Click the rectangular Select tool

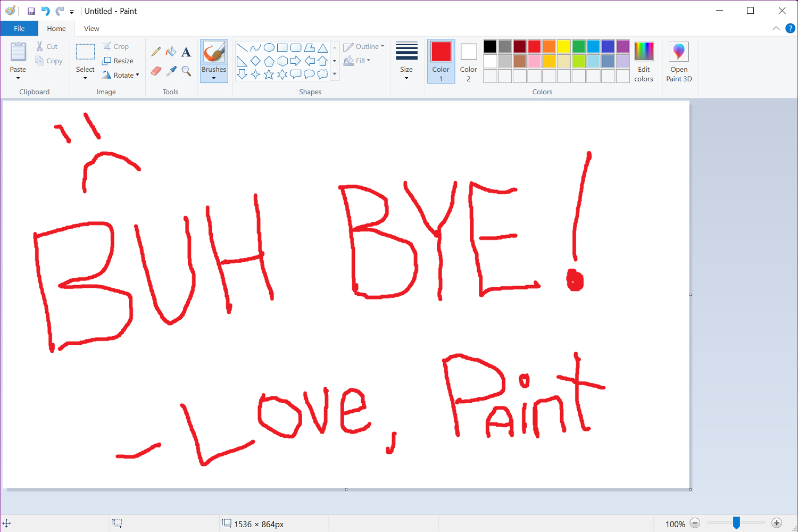tap(85, 52)
